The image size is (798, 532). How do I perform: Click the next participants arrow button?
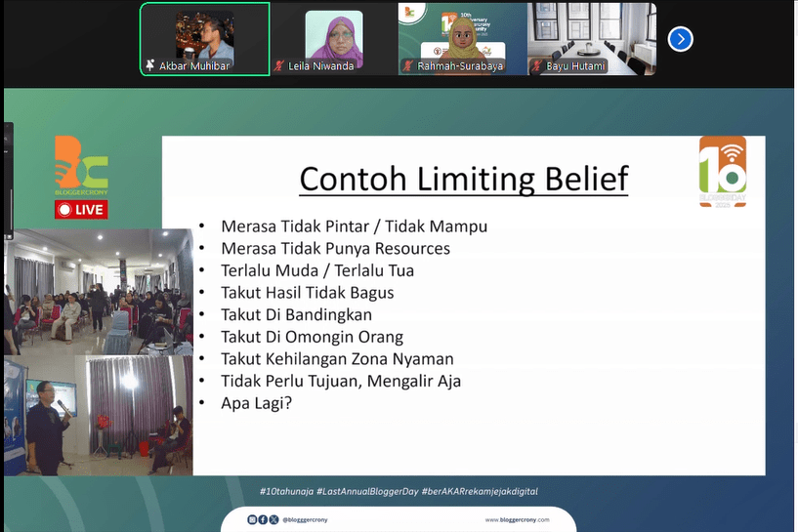(x=681, y=39)
